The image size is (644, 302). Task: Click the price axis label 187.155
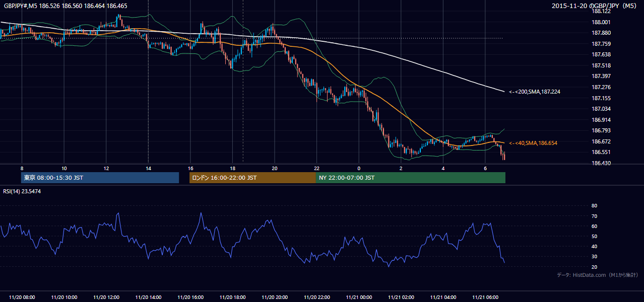tap(602, 98)
